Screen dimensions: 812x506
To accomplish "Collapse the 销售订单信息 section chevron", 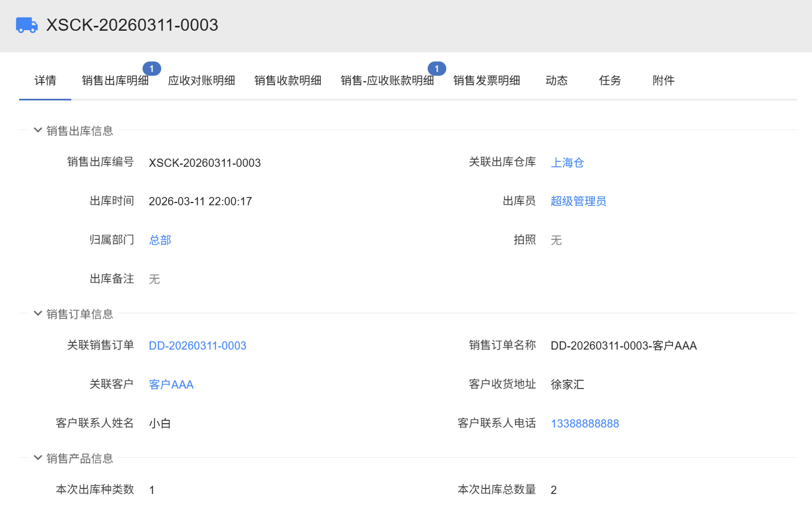I will point(38,313).
